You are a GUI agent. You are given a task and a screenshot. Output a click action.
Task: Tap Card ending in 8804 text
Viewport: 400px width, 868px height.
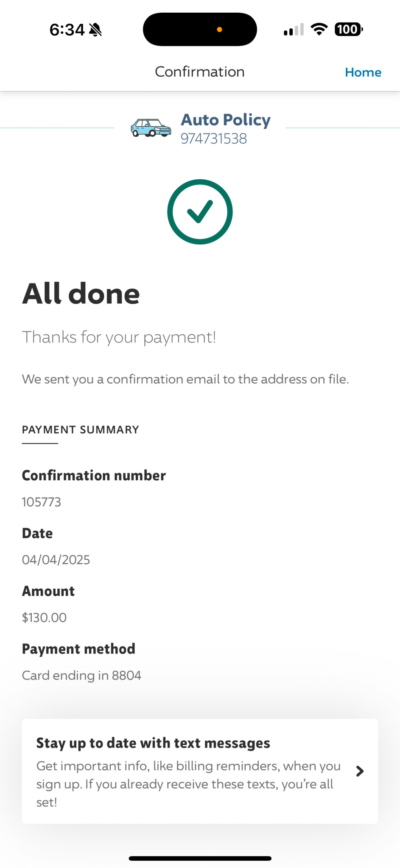[x=81, y=675]
